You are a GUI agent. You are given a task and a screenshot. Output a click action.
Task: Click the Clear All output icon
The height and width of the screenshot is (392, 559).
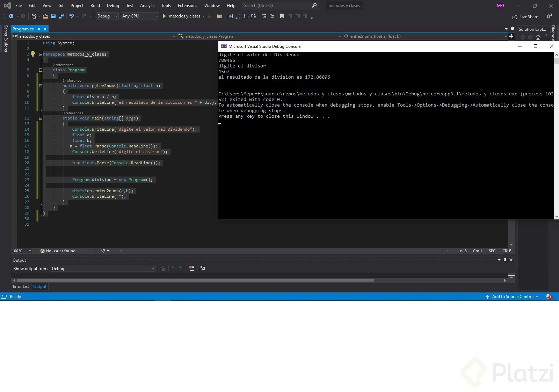(x=191, y=268)
